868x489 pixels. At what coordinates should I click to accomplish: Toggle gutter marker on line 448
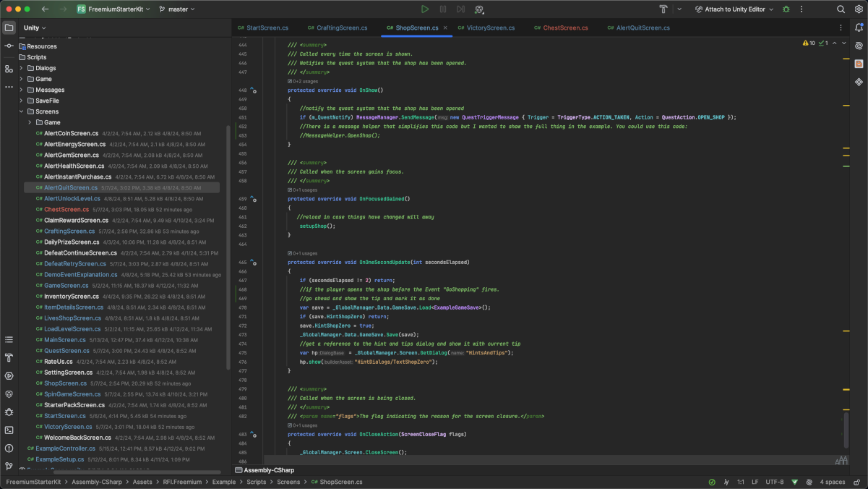pos(253,90)
